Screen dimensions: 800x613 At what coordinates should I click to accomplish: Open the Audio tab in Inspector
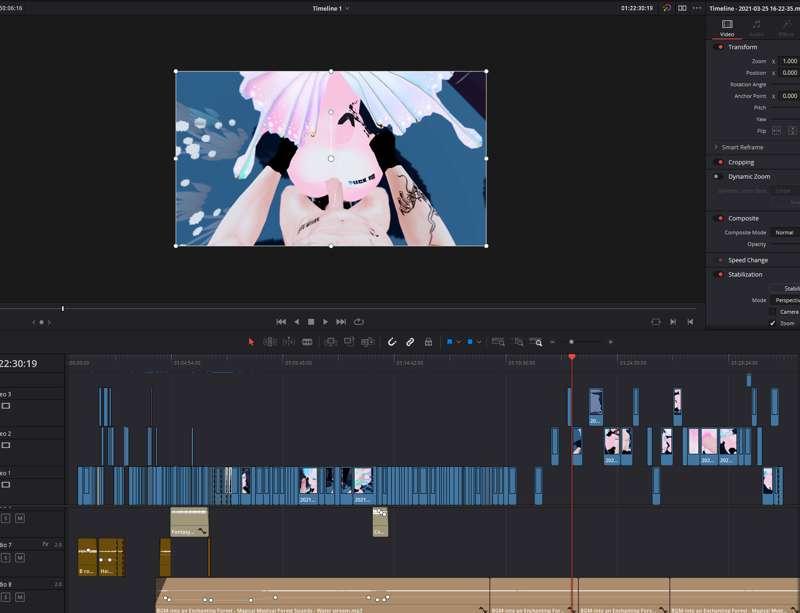click(x=756, y=28)
